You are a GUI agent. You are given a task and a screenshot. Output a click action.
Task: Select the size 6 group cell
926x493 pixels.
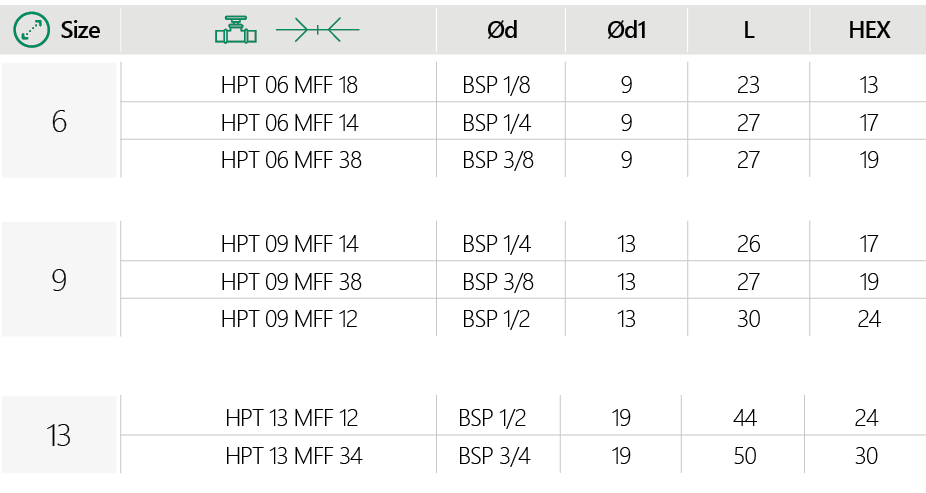60,122
